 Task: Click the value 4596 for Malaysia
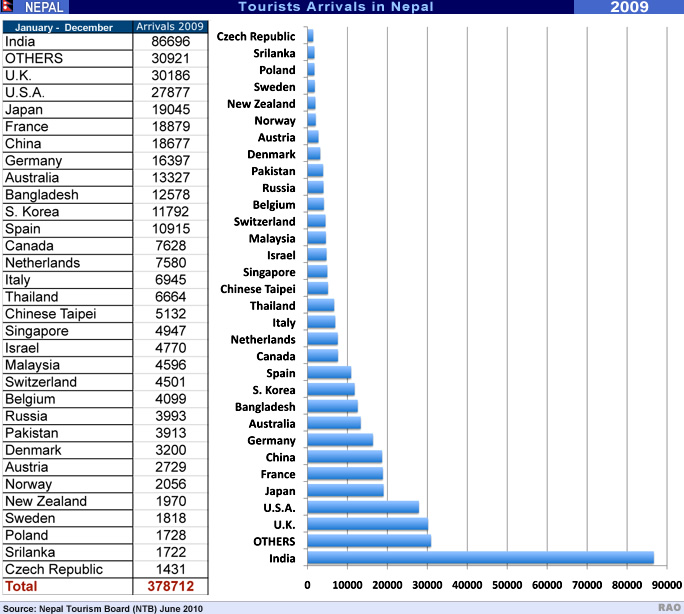click(171, 365)
